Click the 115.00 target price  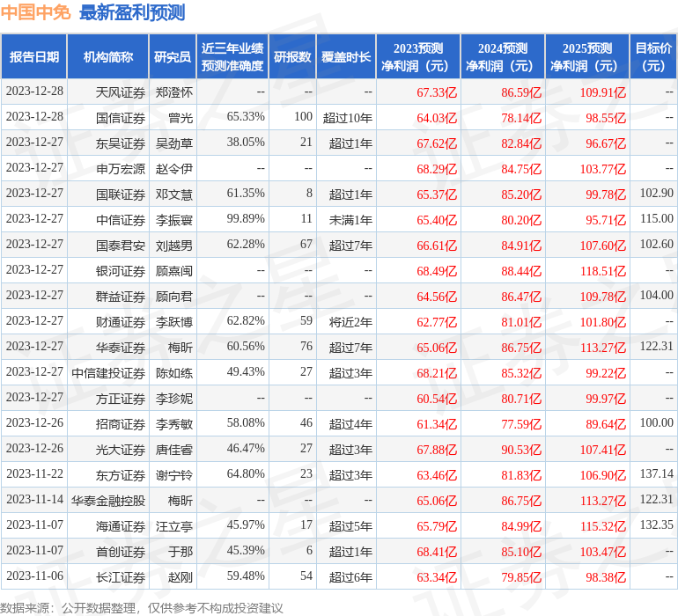point(656,219)
